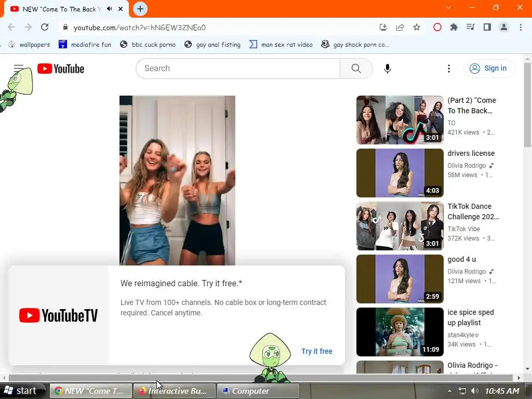Open the wallpapers bookmark

[x=29, y=45]
